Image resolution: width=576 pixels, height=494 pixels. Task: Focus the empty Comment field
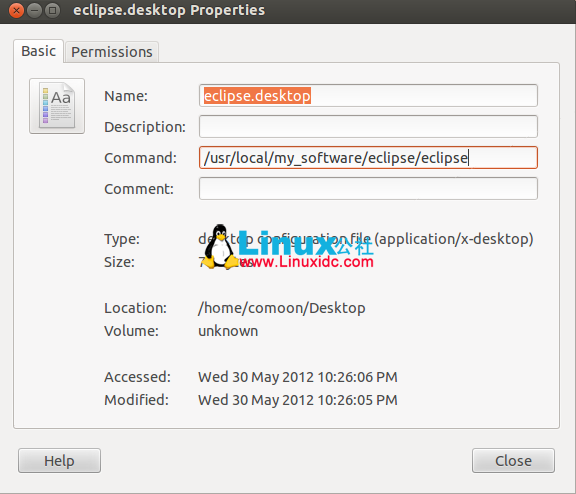click(368, 189)
